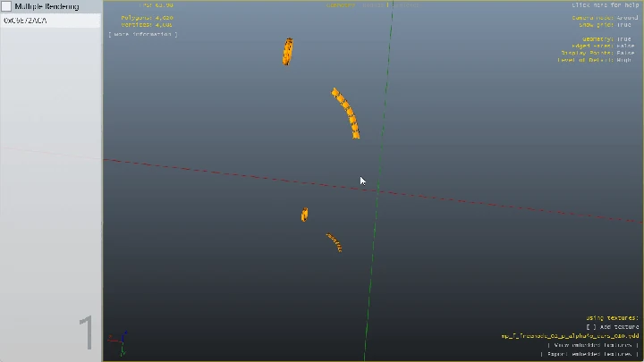This screenshot has width=644, height=362.
Task: Tick the Multiple Rendering checkbox
Action: click(x=6, y=6)
